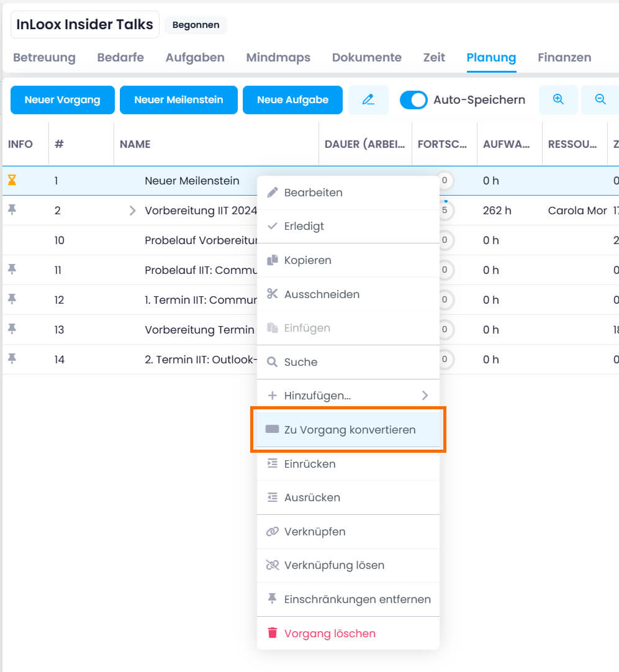Viewport: 619px width, 672px height.
Task: Click the Neue Aufgabe button
Action: [292, 100]
